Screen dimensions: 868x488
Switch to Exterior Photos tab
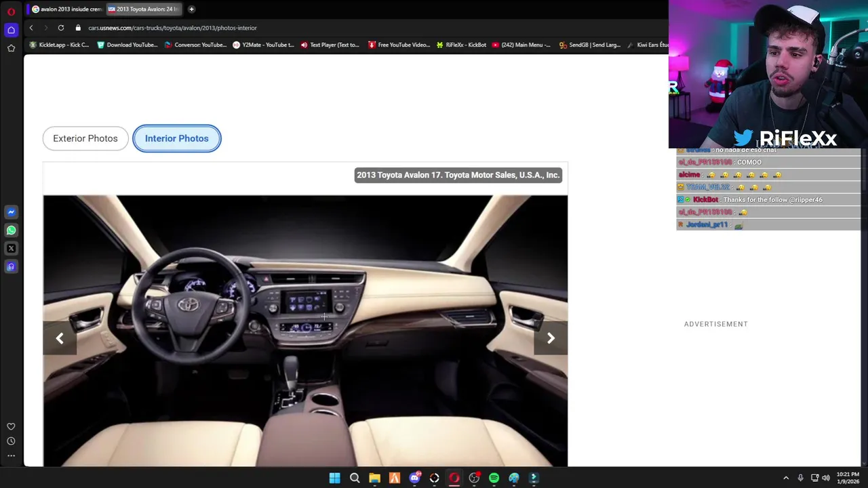pyautogui.click(x=85, y=138)
